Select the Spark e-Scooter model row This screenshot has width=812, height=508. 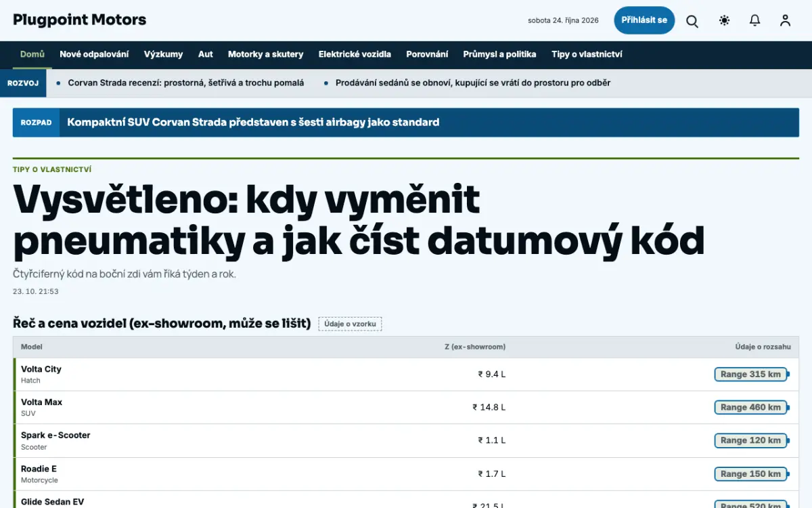coord(406,441)
